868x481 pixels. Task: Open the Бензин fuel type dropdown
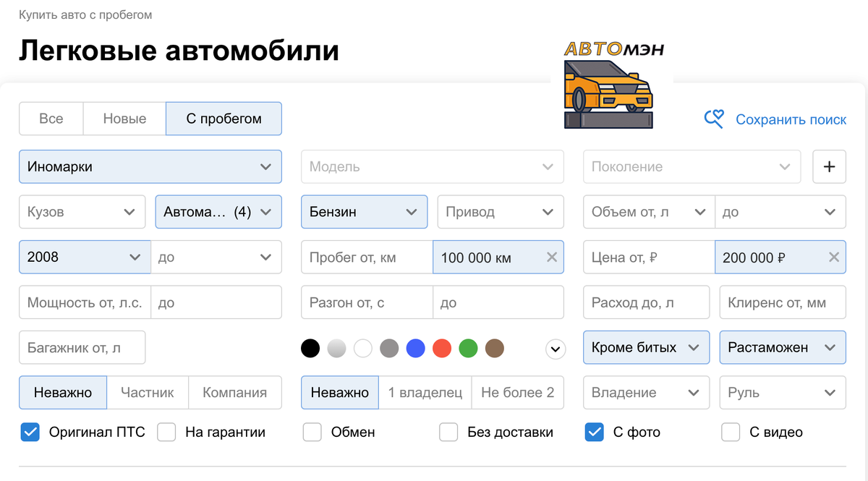pyautogui.click(x=364, y=211)
